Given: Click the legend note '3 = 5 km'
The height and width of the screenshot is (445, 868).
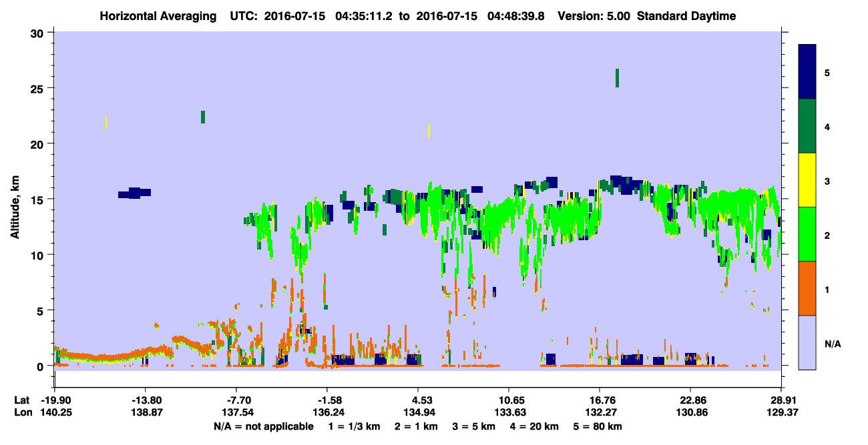Looking at the screenshot, I should coord(475,426).
